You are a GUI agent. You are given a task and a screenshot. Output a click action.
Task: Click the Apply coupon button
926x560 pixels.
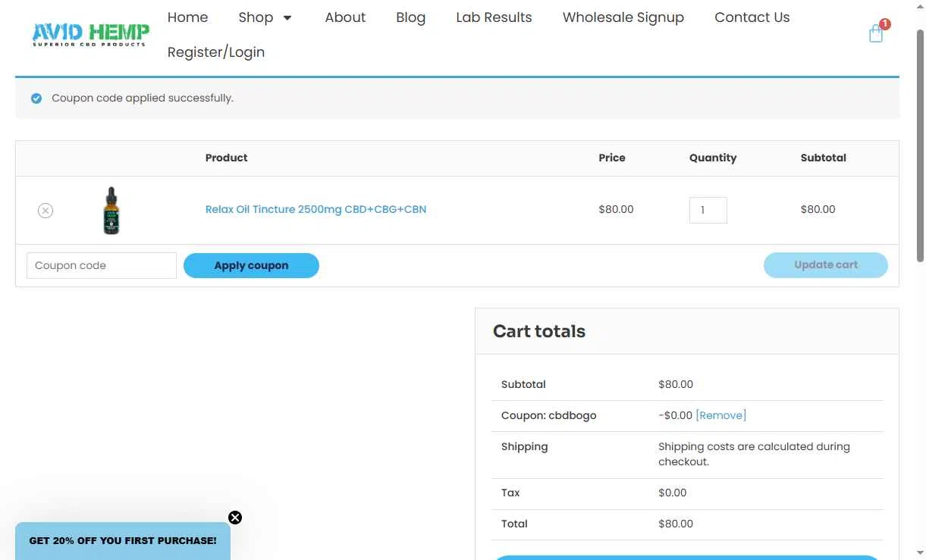tap(251, 265)
